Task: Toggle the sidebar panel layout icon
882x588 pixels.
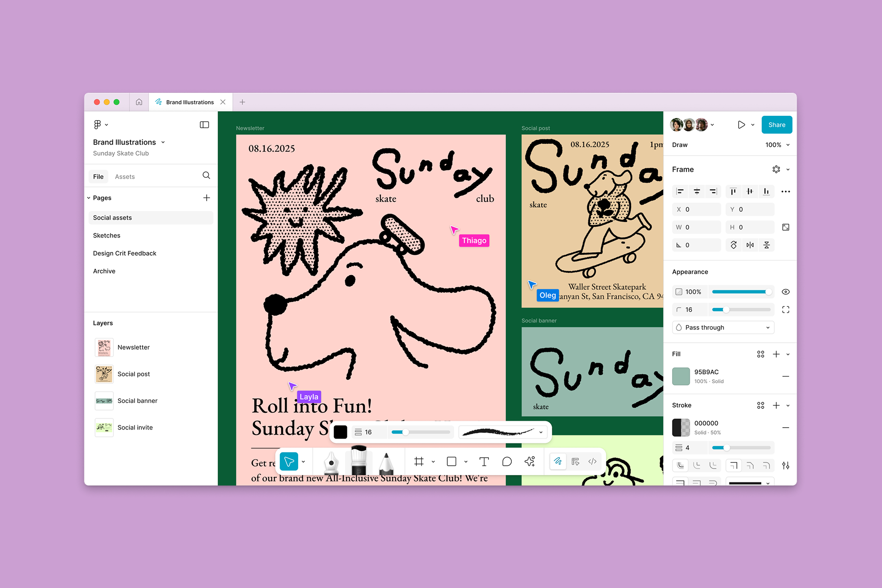Action: 204,125
